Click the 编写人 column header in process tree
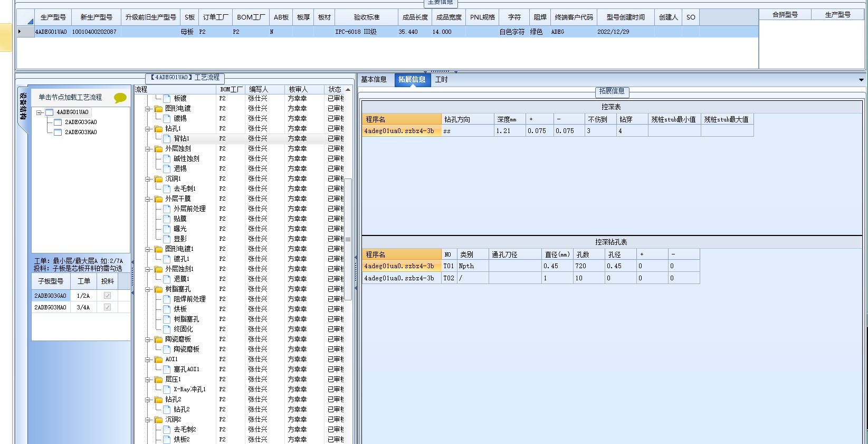The height and width of the screenshot is (444, 868). pos(264,89)
